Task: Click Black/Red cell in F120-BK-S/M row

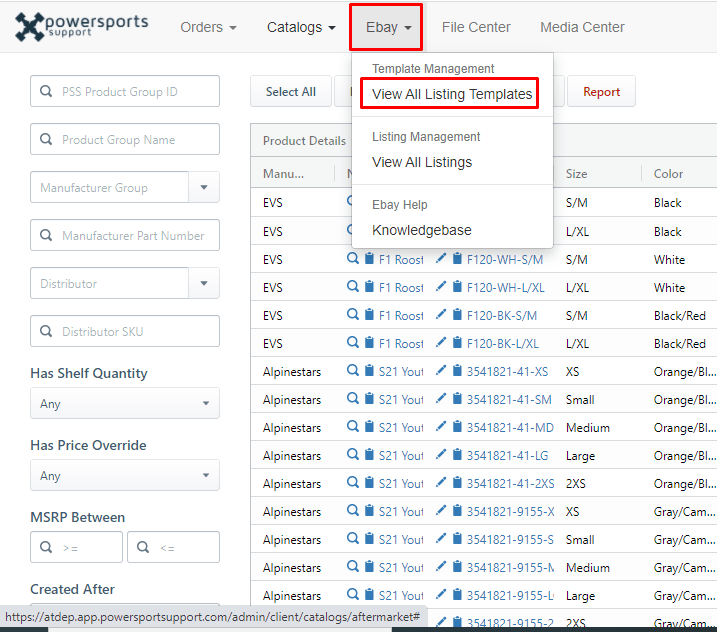Action: click(x=680, y=316)
